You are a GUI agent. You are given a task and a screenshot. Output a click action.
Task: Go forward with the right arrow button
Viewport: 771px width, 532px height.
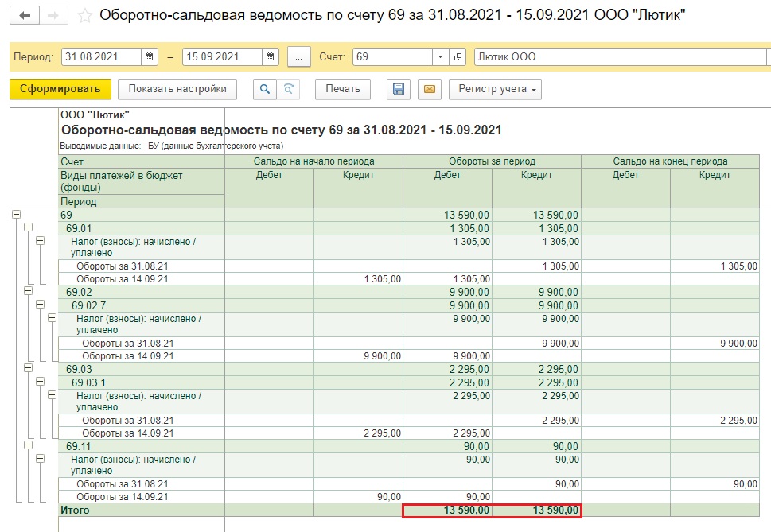[53, 16]
